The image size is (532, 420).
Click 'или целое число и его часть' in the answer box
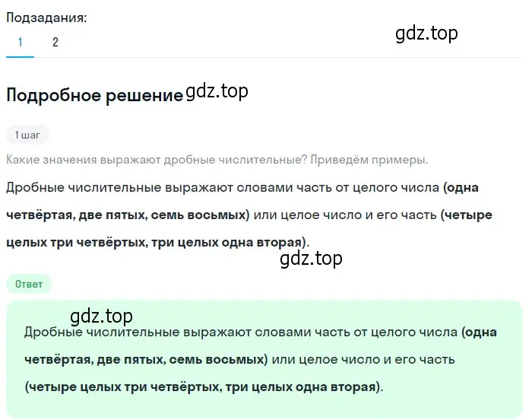pyautogui.click(x=363, y=360)
